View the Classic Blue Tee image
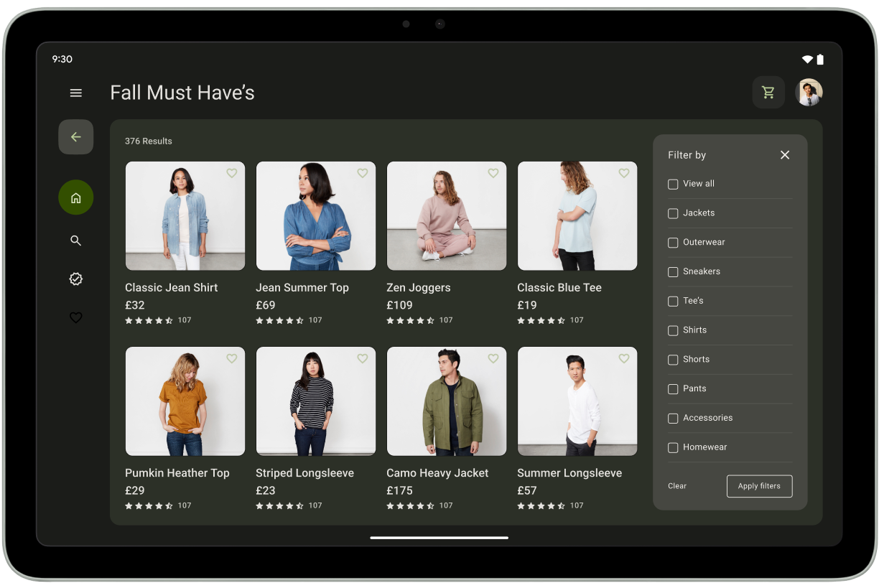This screenshot has width=879, height=588. tap(577, 216)
